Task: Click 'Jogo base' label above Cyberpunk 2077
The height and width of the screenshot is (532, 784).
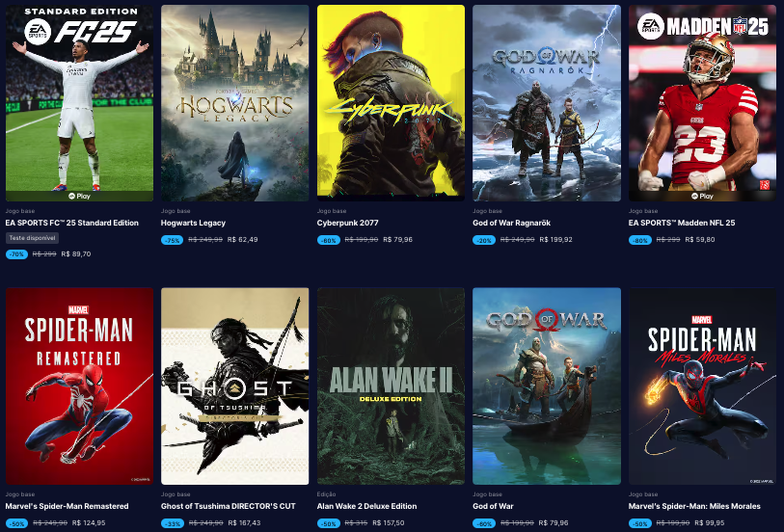Action: pyautogui.click(x=332, y=211)
